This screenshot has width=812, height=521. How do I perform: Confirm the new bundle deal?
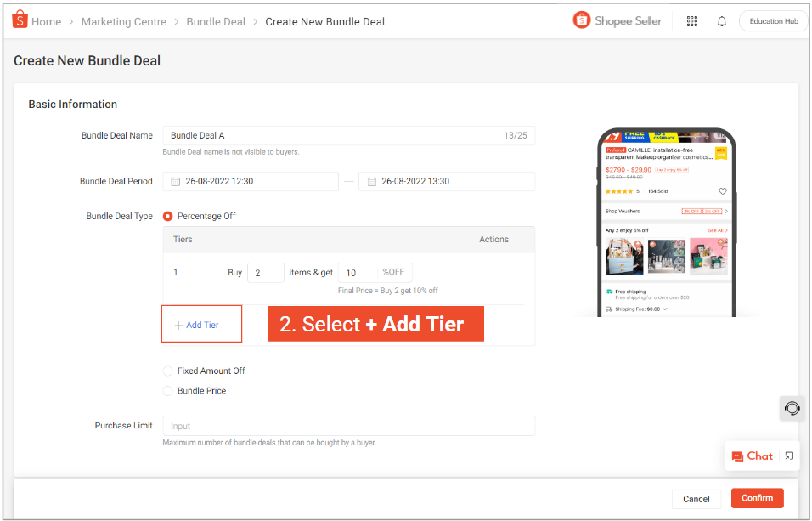(757, 498)
